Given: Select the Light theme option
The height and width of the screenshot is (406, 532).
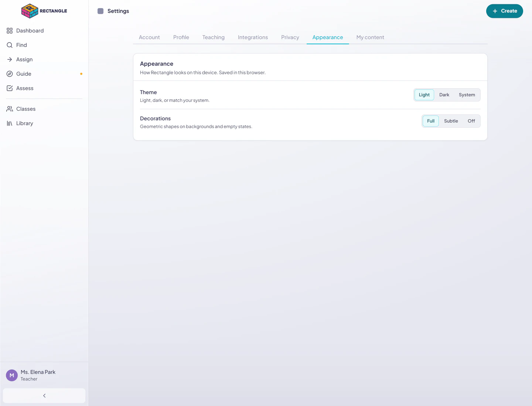Looking at the screenshot, I should point(424,95).
